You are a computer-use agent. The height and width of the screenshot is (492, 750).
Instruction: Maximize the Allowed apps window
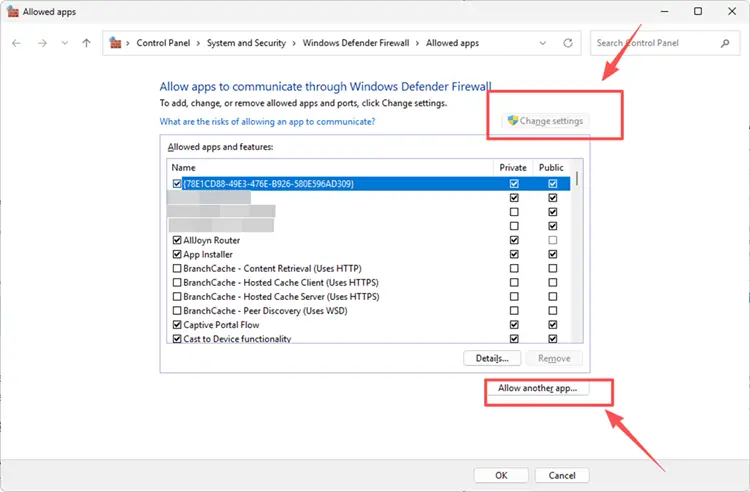coord(698,11)
